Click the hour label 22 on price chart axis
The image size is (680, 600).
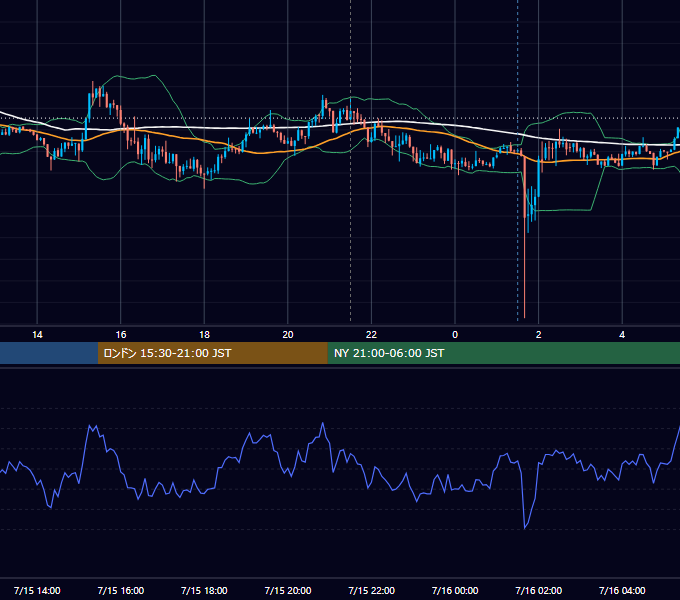[x=371, y=335]
